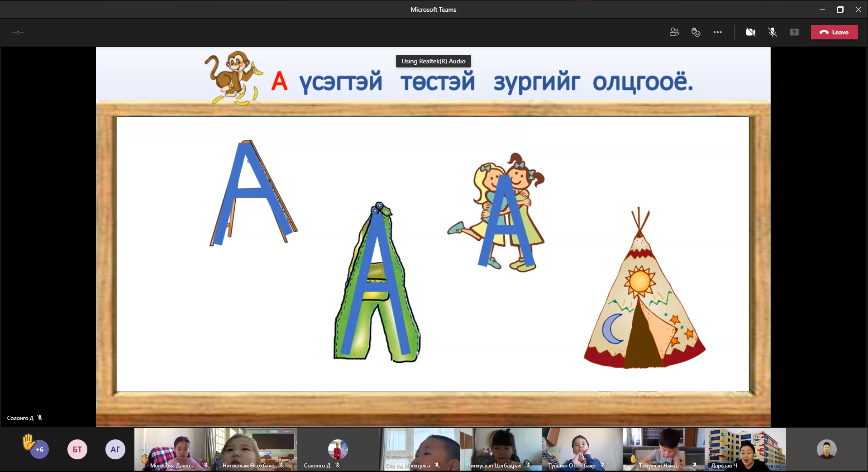The height and width of the screenshot is (472, 868).
Task: Turn camera on
Action: click(x=751, y=32)
